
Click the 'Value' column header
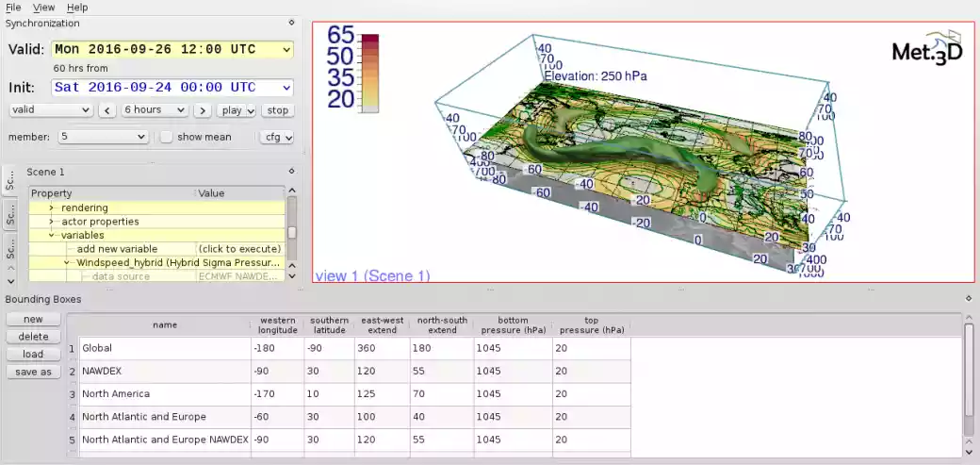pos(240,193)
